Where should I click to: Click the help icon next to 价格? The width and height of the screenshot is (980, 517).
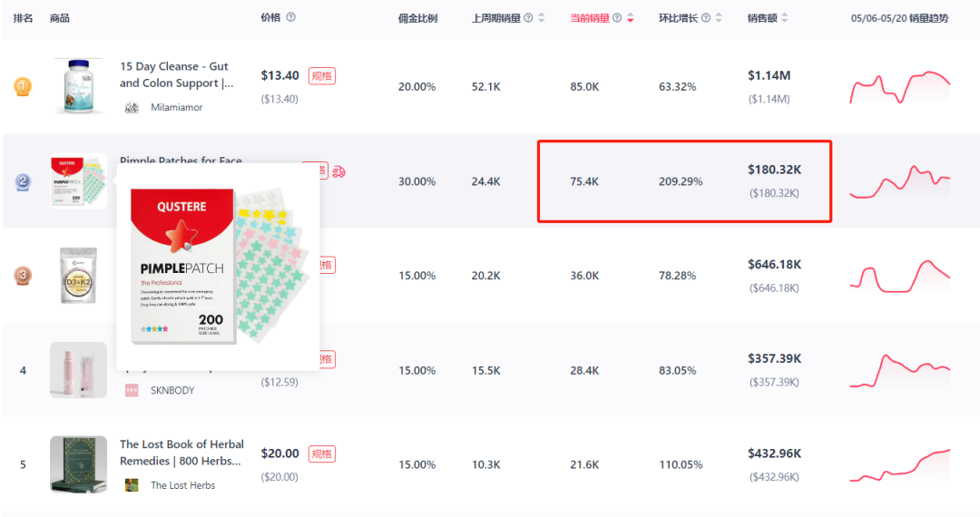click(x=290, y=17)
